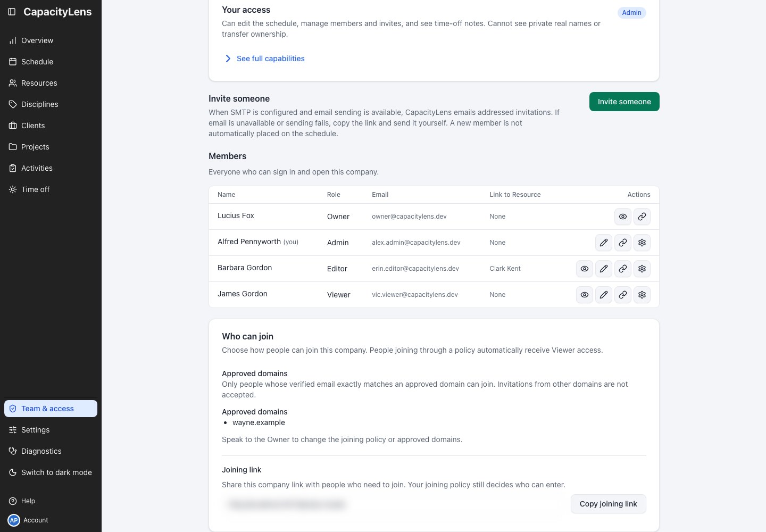Screen dimensions: 766x532
Task: Go to Schedule page
Action: click(x=51, y=62)
